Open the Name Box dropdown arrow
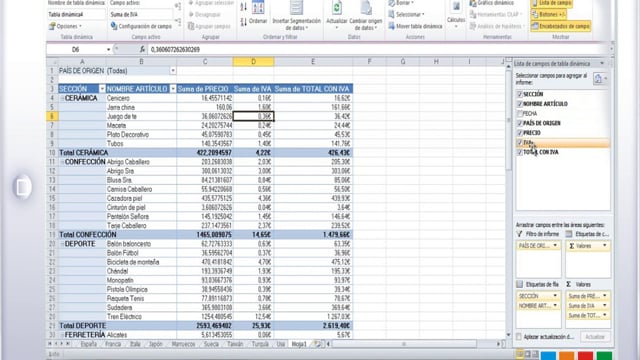 109,49
